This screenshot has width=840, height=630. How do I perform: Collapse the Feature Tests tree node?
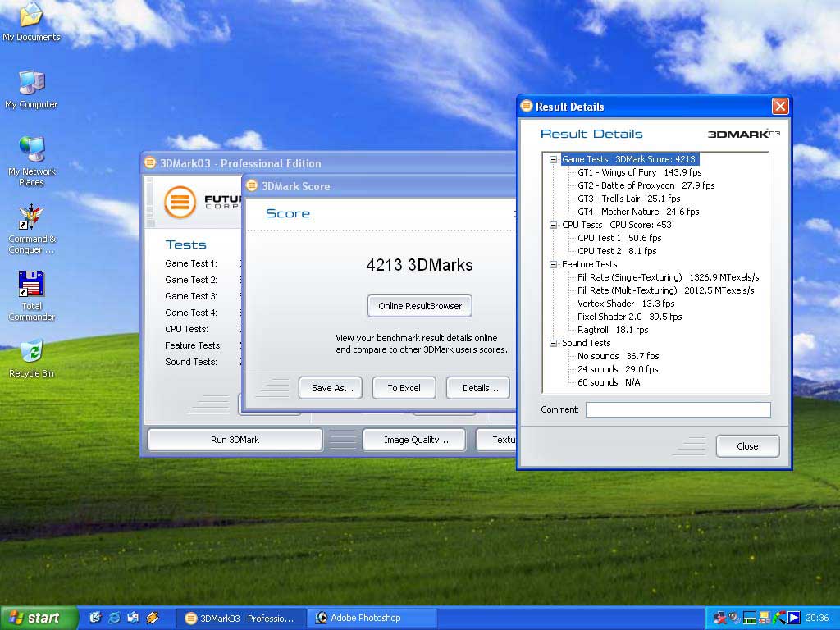[x=554, y=264]
